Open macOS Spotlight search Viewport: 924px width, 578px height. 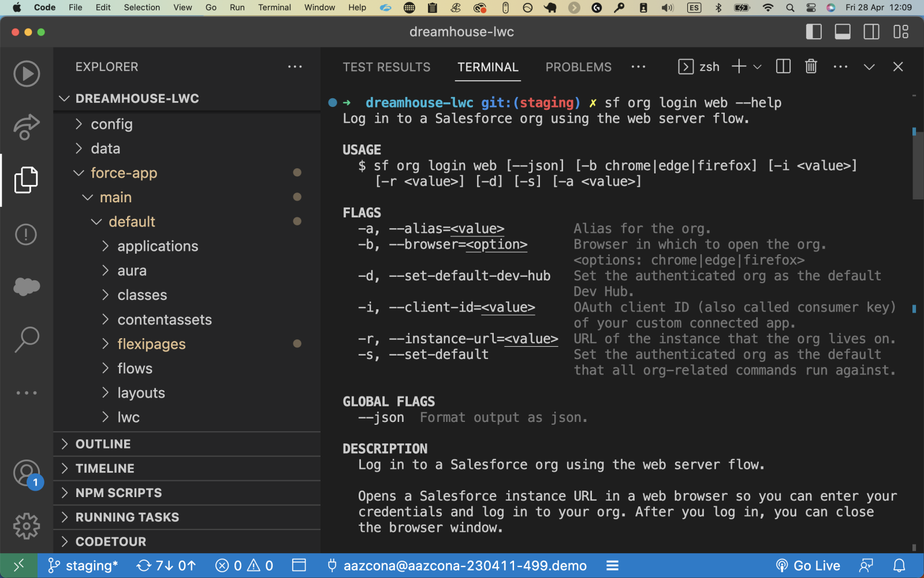[x=790, y=8]
